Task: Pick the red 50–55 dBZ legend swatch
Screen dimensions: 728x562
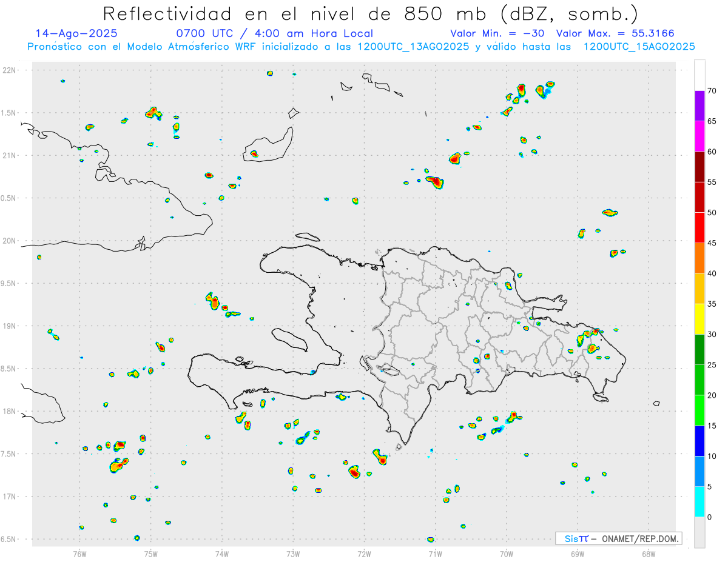Action: click(x=699, y=197)
